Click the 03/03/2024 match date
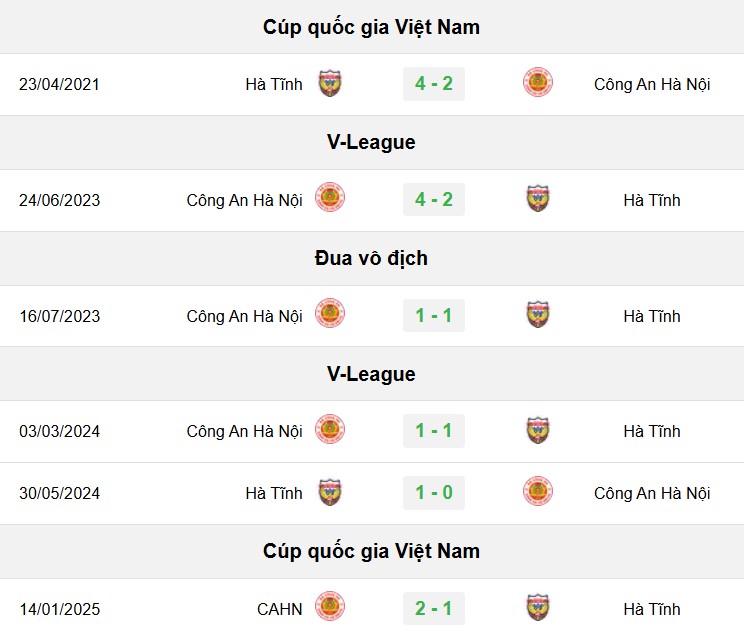The width and height of the screenshot is (744, 639). [x=59, y=432]
